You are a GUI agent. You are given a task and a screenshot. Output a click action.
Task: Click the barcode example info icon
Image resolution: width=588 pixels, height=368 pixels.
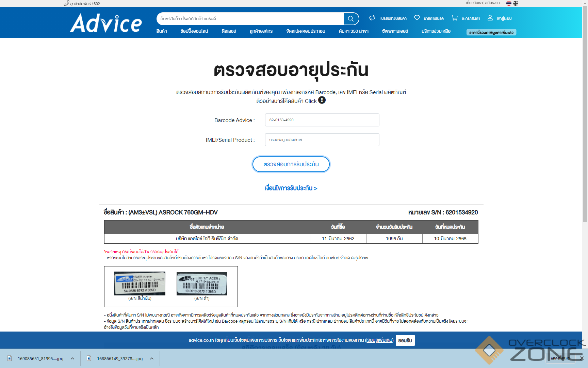click(x=322, y=100)
